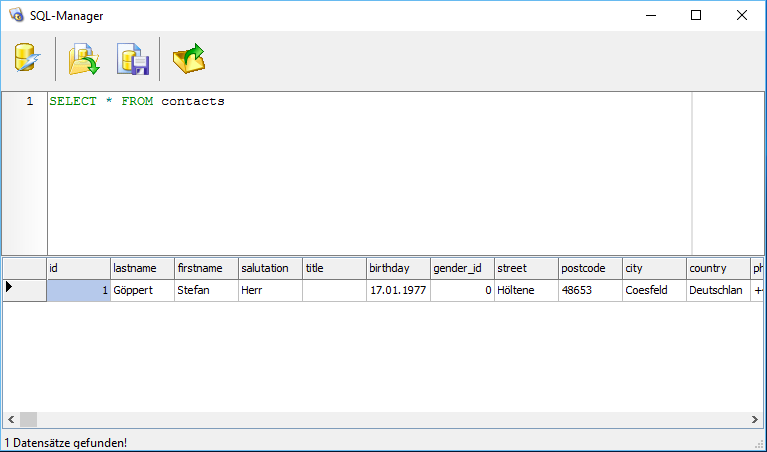The image size is (767, 452).
Task: Select the salutation cell 'Herr'
Action: click(270, 290)
